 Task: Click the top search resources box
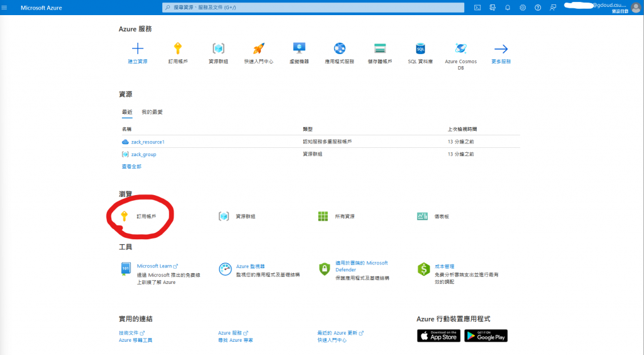click(x=313, y=8)
